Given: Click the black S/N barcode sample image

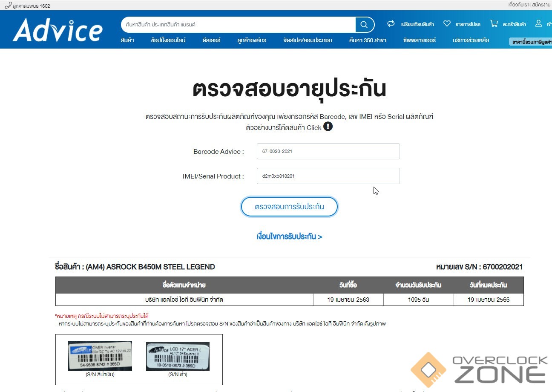Looking at the screenshot, I should (178, 356).
